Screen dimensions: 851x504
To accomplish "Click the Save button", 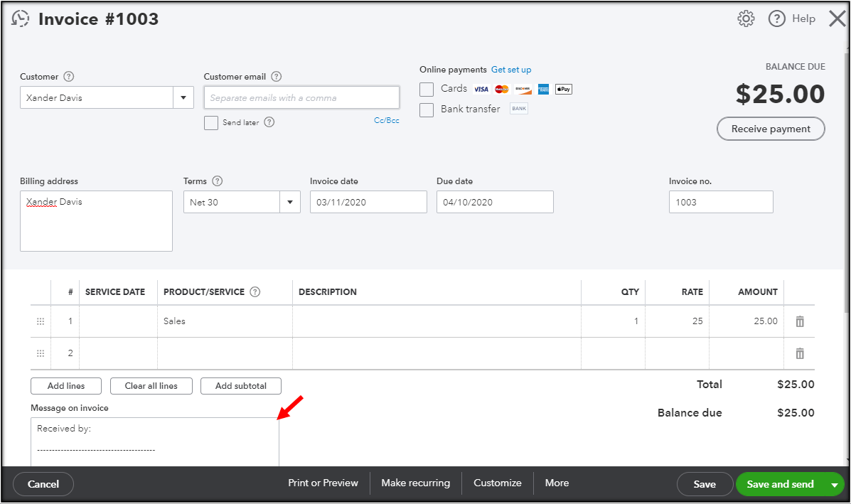I will point(705,484).
